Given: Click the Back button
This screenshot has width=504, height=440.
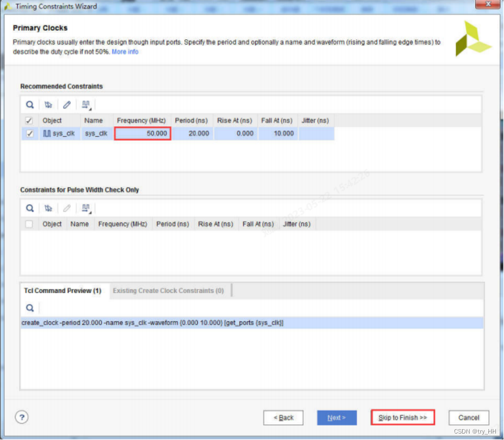Looking at the screenshot, I should 283,417.
